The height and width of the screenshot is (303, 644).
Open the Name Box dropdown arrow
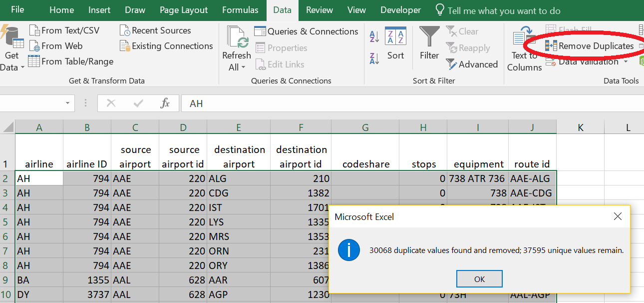tap(67, 103)
